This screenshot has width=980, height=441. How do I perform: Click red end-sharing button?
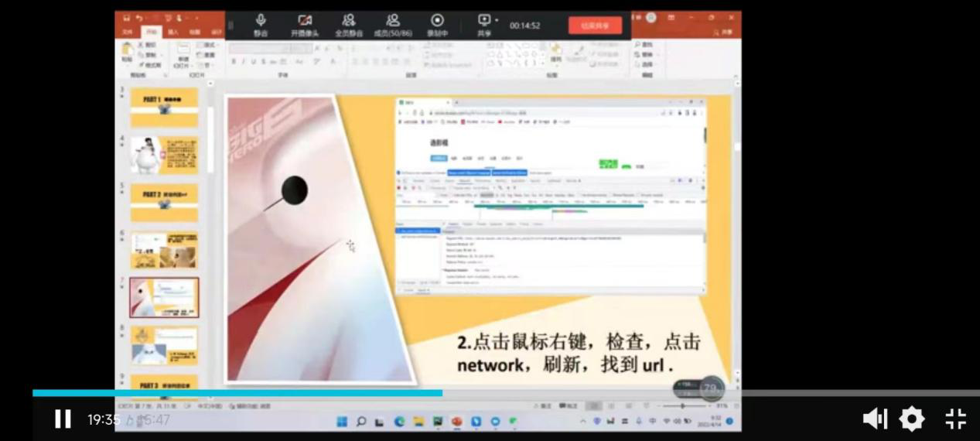pos(595,26)
